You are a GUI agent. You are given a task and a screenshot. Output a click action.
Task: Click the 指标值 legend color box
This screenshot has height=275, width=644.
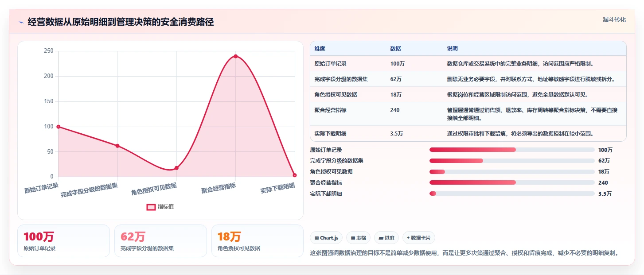point(151,207)
